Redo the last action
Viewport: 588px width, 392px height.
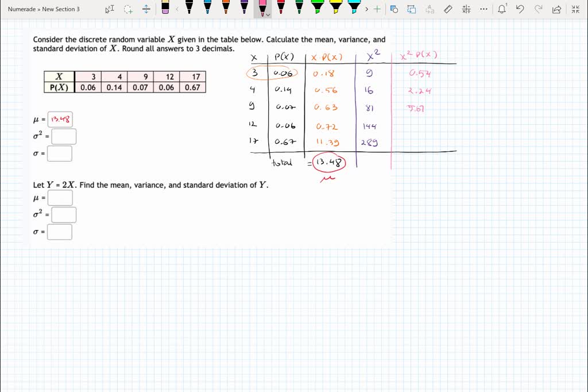539,9
